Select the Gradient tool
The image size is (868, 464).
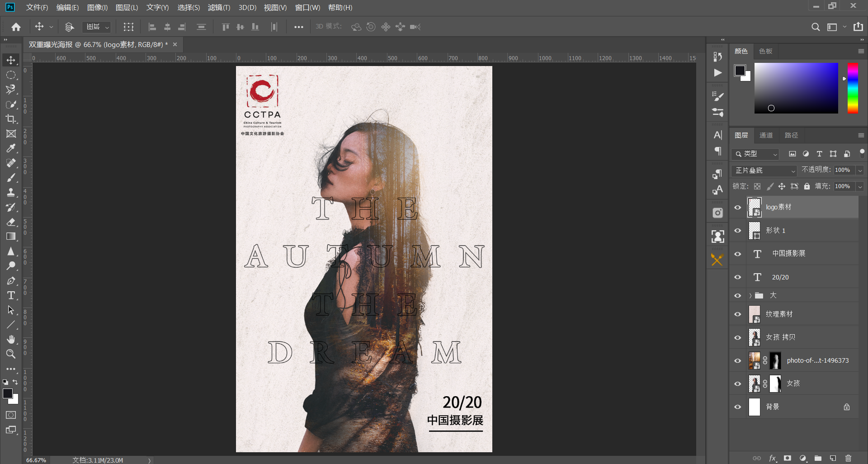click(x=11, y=237)
